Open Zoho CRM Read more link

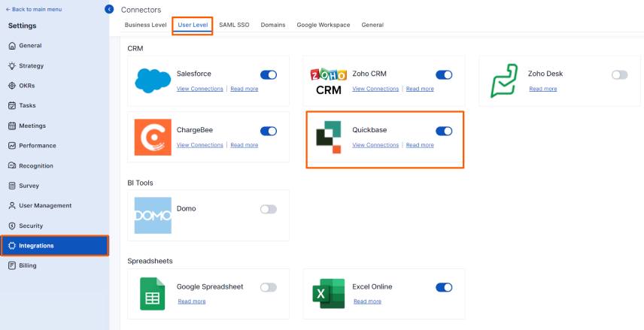(x=420, y=89)
